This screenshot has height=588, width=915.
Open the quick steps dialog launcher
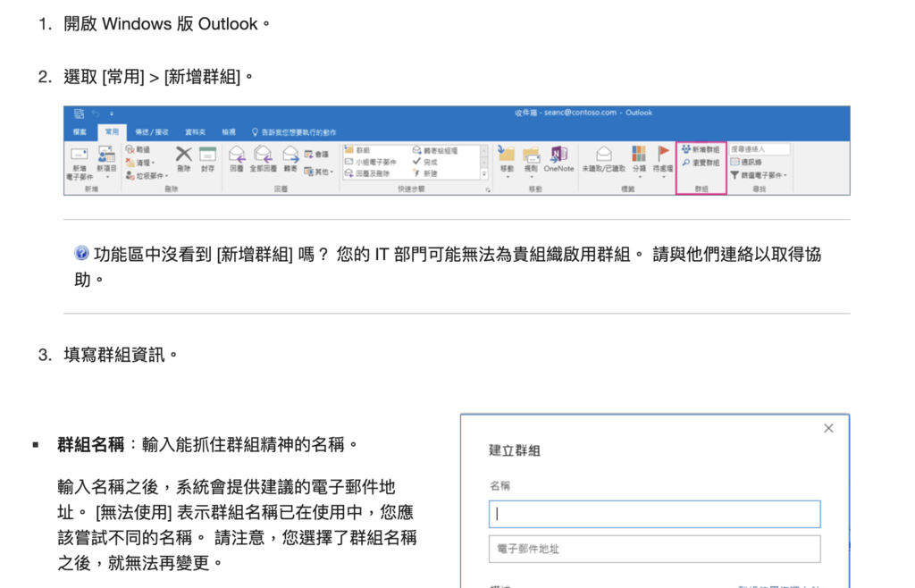488,189
